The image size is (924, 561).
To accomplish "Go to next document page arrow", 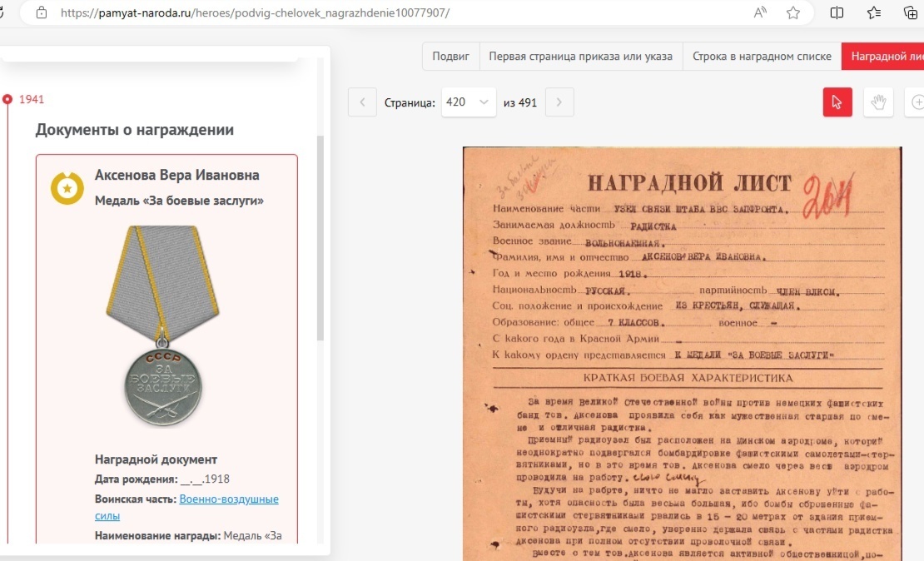I will pos(559,102).
